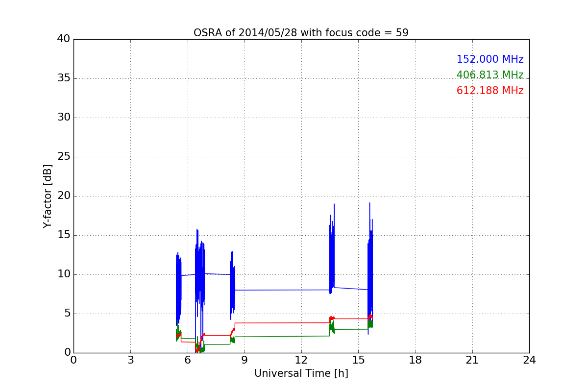Click the Universal Time [h] axis label

point(301,373)
